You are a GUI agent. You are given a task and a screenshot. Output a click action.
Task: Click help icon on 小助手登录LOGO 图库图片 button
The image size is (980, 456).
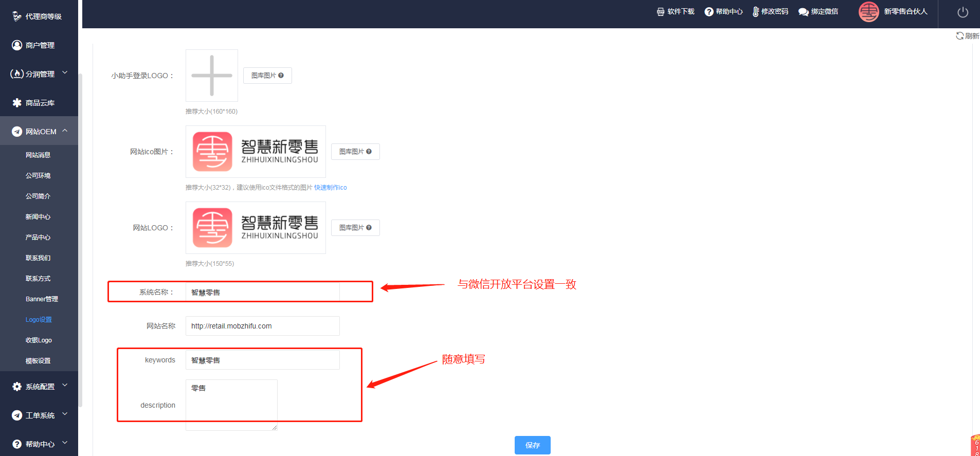point(281,76)
